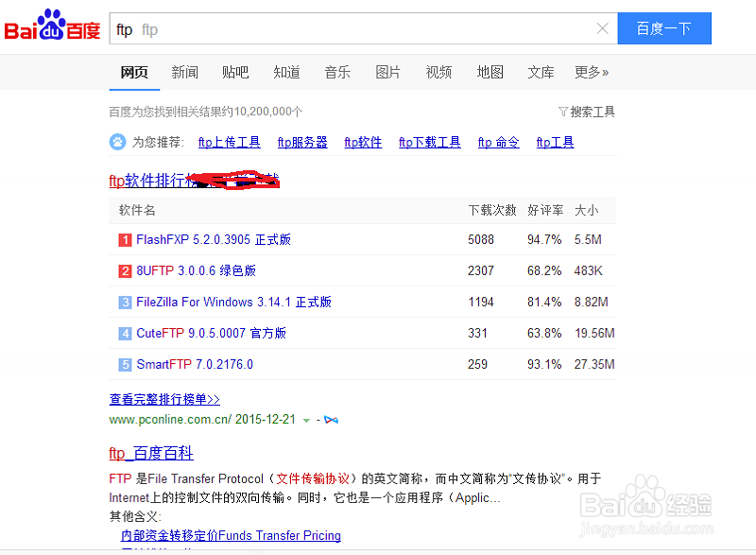Image resolution: width=756 pixels, height=555 pixels.
Task: Click CuteFTP download count 331
Action: coord(477,333)
